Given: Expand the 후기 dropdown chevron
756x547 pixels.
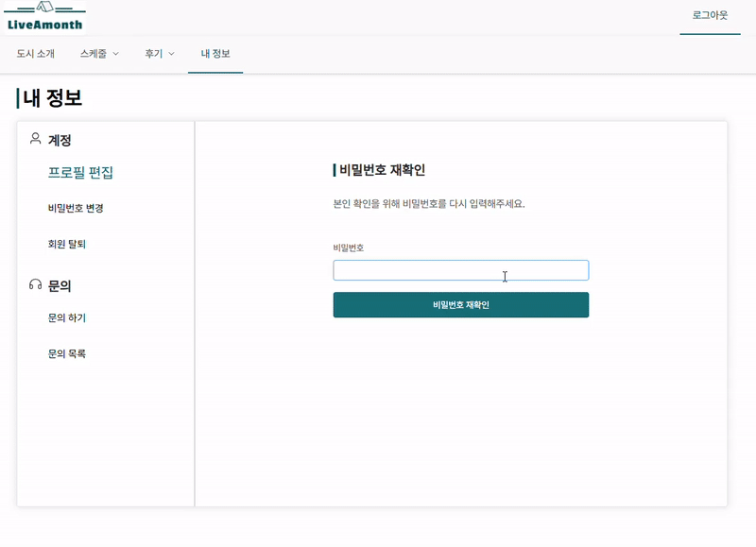Looking at the screenshot, I should point(171,54).
